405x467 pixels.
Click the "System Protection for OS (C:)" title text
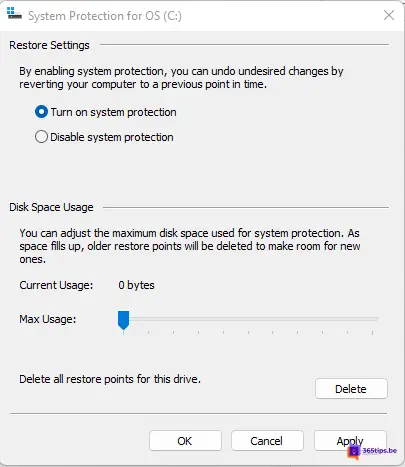pyautogui.click(x=105, y=16)
